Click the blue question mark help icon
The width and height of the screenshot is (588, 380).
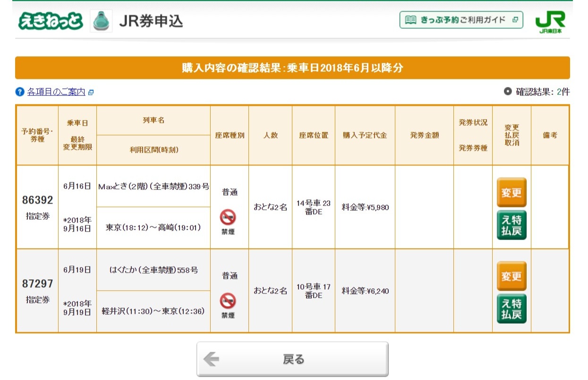pos(20,92)
